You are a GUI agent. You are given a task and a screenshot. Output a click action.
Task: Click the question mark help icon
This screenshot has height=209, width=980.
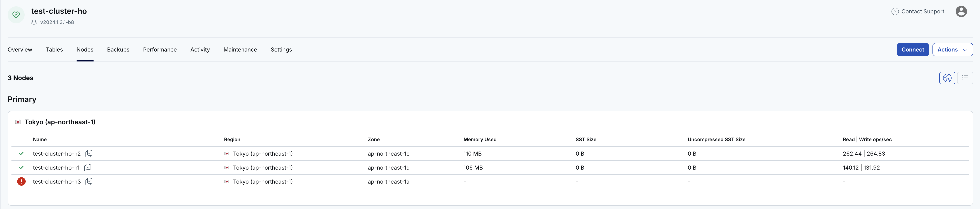coord(895,11)
